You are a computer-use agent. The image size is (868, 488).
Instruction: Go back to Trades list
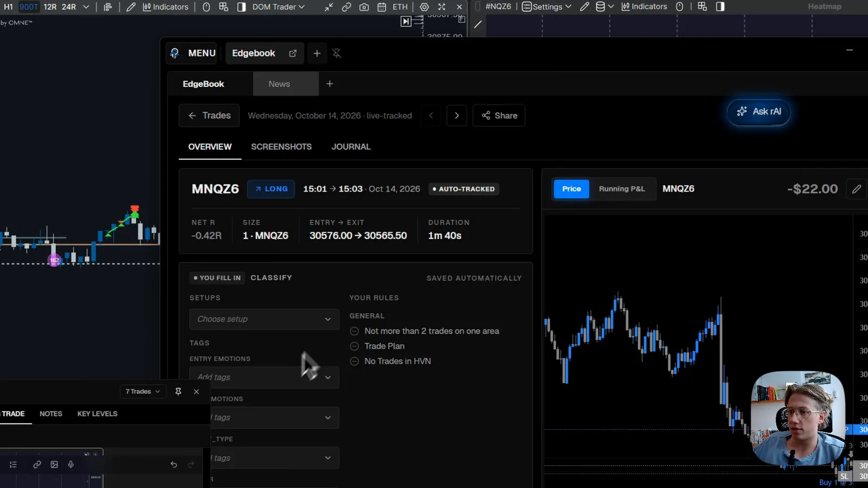click(x=209, y=115)
